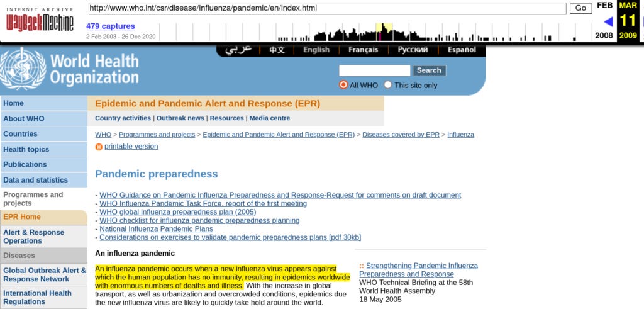
Task: Click the Wayback URL address field
Action: pos(327,8)
